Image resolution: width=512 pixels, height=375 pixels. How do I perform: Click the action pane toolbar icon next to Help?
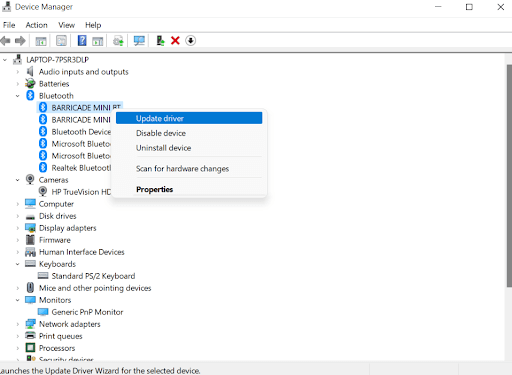[98, 41]
